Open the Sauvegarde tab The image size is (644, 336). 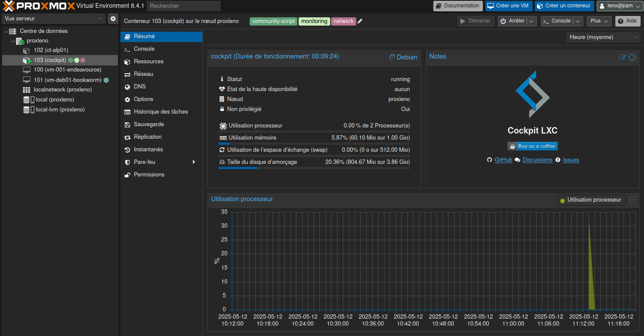coord(149,124)
